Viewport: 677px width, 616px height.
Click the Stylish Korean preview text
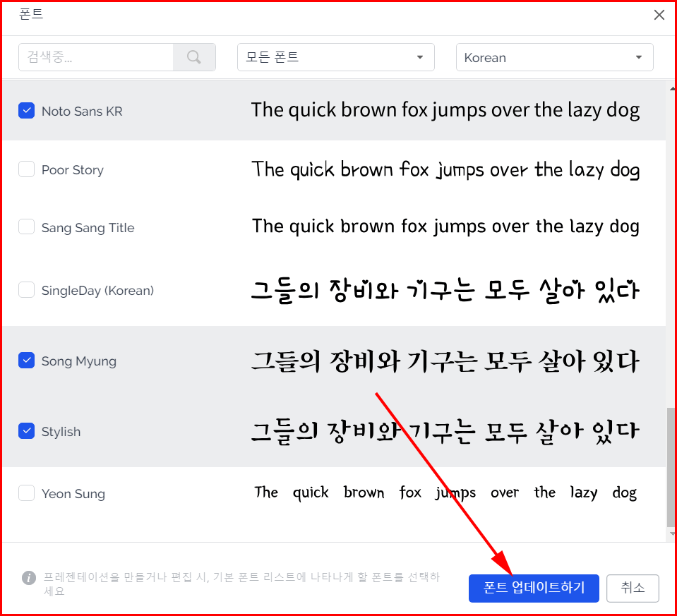tap(445, 431)
